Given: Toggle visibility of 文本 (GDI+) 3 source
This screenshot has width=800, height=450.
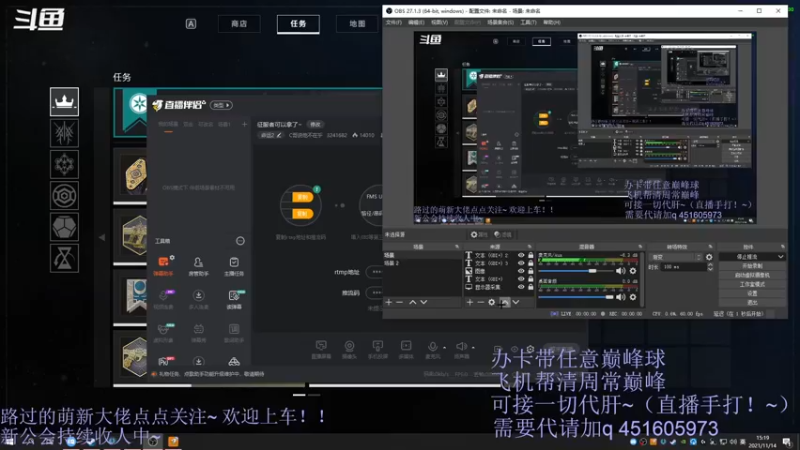Looking at the screenshot, I should pyautogui.click(x=521, y=263).
